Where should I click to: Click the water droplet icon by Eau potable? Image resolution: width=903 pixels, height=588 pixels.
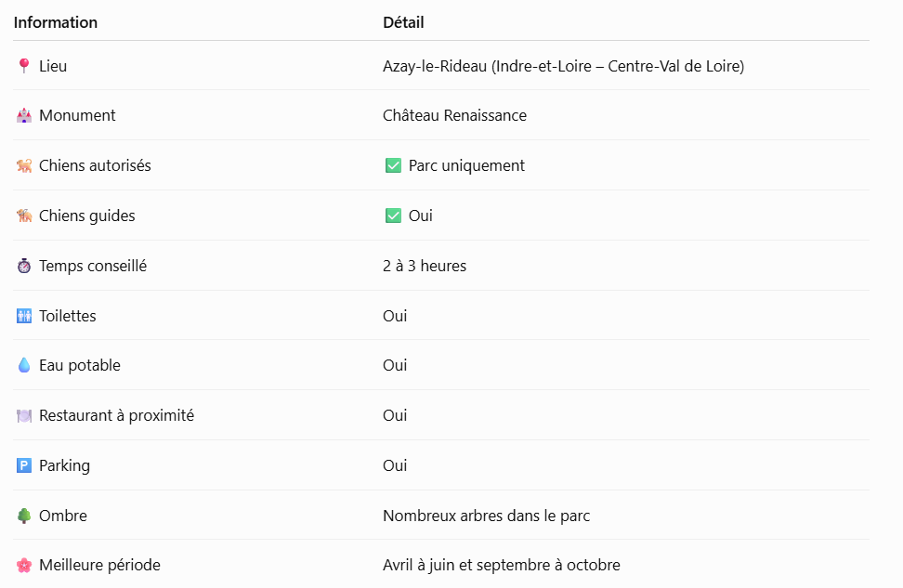pyautogui.click(x=24, y=365)
